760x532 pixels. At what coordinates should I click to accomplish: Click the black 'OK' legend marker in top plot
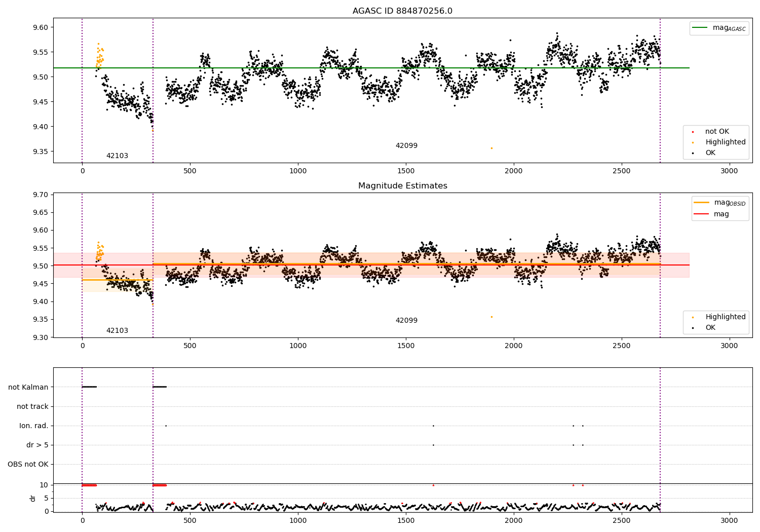pos(693,153)
